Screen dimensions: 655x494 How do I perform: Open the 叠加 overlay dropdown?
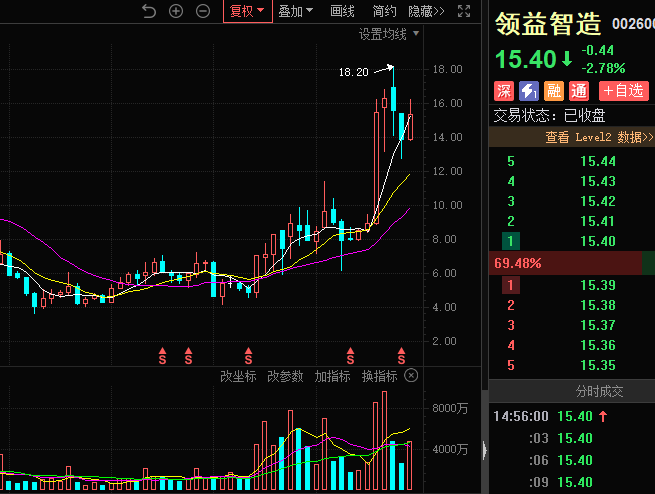coord(295,11)
